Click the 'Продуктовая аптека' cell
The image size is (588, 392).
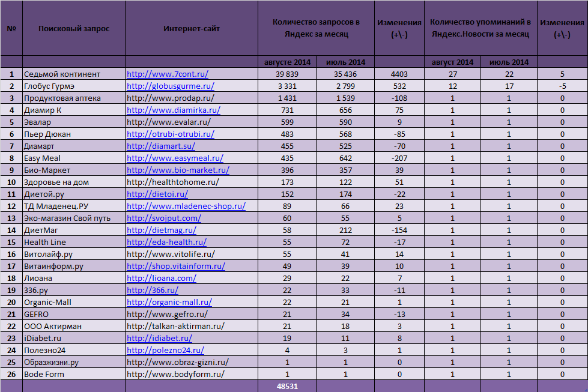click(74, 98)
